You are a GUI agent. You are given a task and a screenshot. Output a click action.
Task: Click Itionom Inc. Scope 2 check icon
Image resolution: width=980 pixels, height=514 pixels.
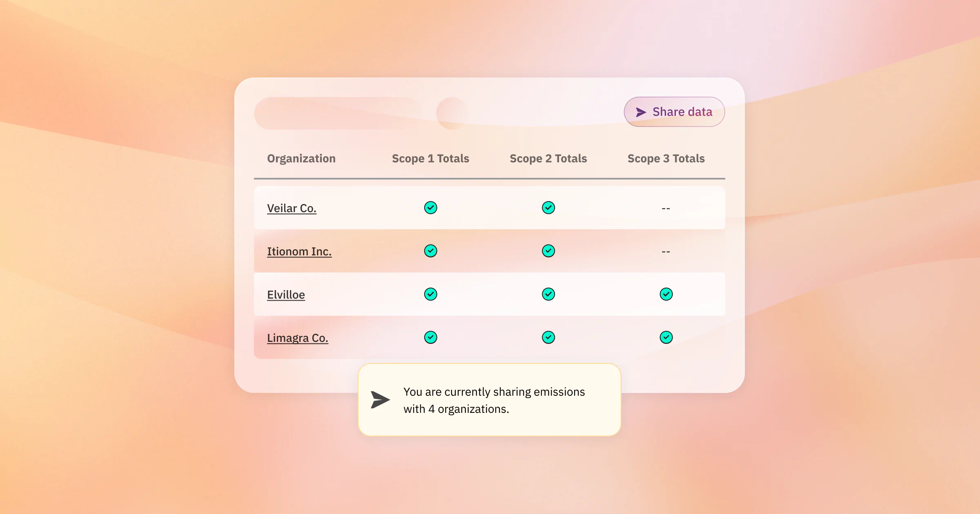(548, 251)
